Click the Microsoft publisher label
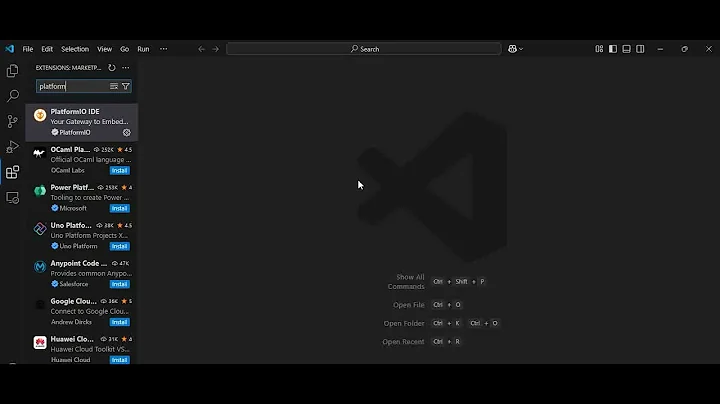720x404 pixels. coord(73,208)
